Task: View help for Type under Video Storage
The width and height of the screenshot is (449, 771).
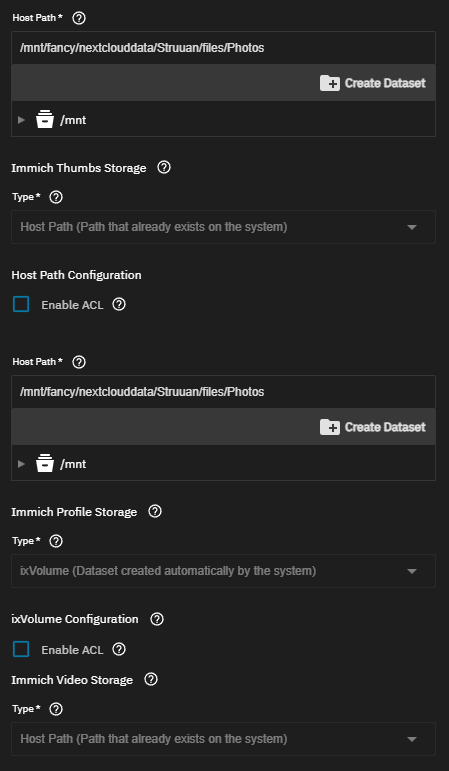Action: (57, 709)
